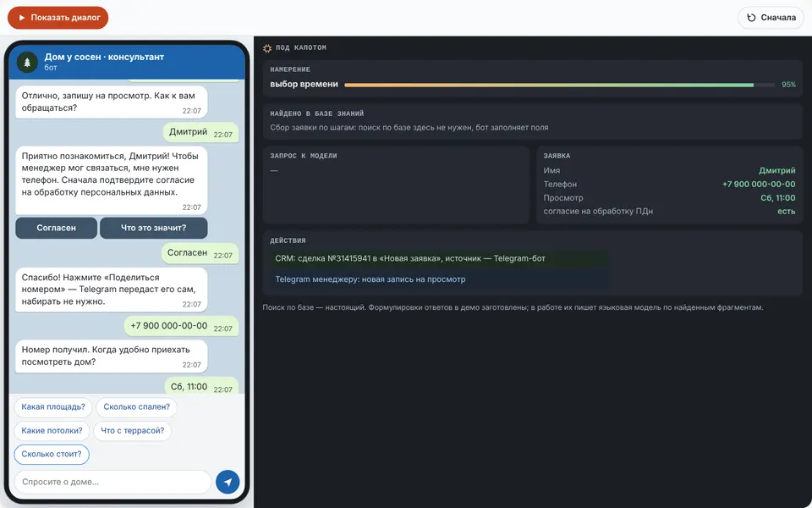Click the gear icon beside ПОД КАПОТОМ
Screen dimensions: 812x508
267,48
